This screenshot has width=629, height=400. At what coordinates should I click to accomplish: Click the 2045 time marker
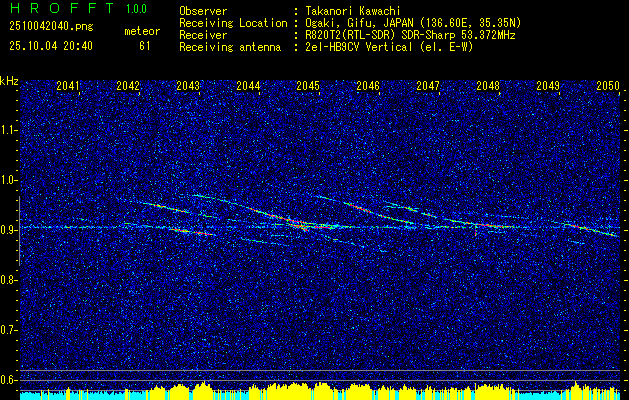[308, 86]
